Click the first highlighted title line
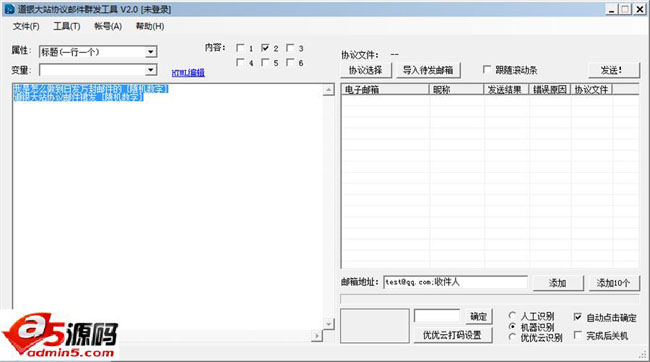The image size is (650, 362). 91,88
